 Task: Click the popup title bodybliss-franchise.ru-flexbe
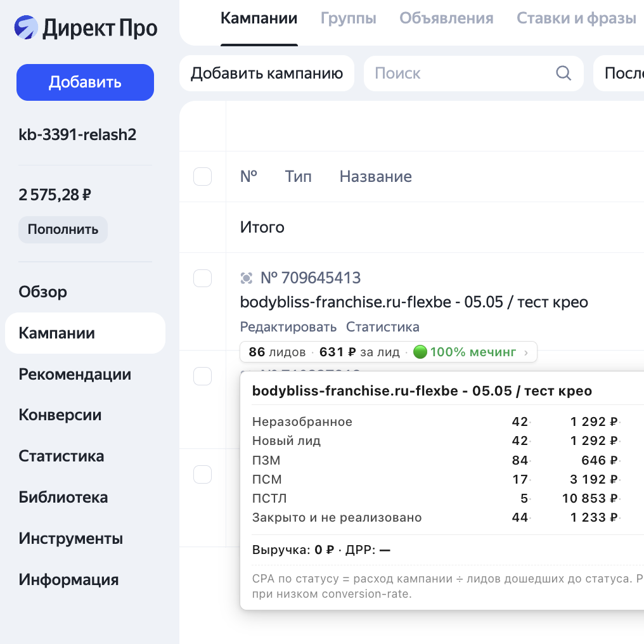(x=422, y=391)
